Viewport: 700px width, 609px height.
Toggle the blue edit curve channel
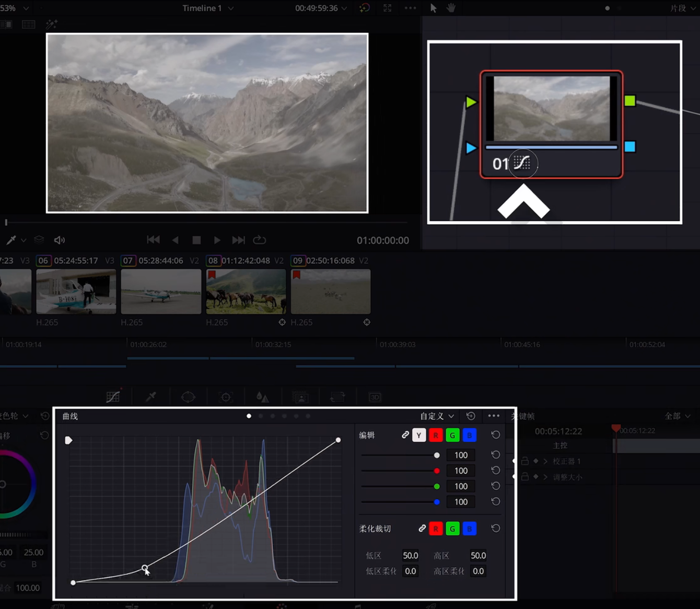pyautogui.click(x=469, y=435)
